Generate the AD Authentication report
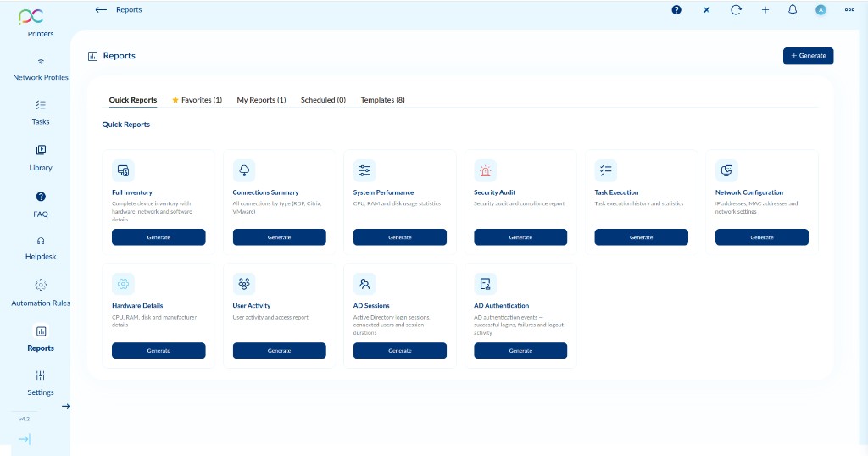868x456 pixels. 520,351
